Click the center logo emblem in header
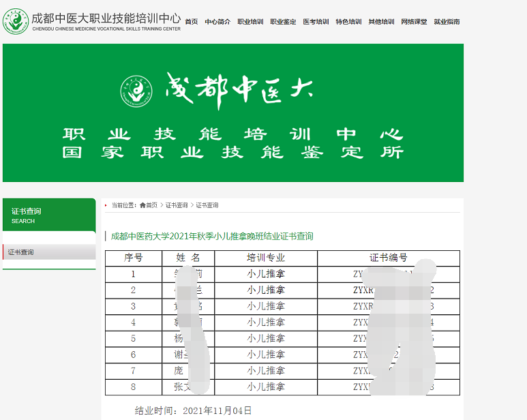The height and width of the screenshot is (420, 527). [x=16, y=21]
